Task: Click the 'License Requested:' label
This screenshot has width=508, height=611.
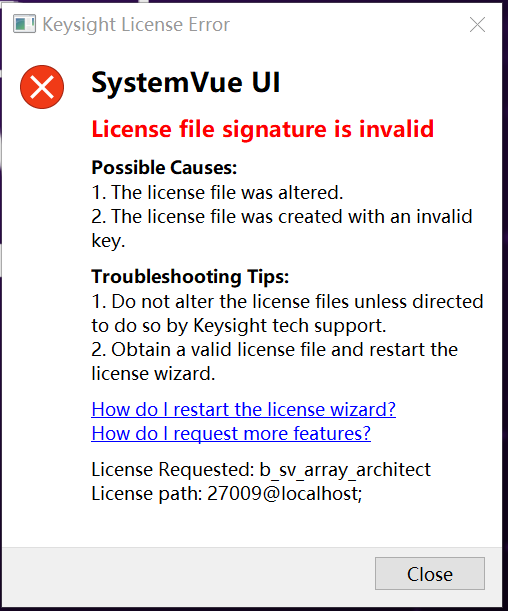Action: 173,469
